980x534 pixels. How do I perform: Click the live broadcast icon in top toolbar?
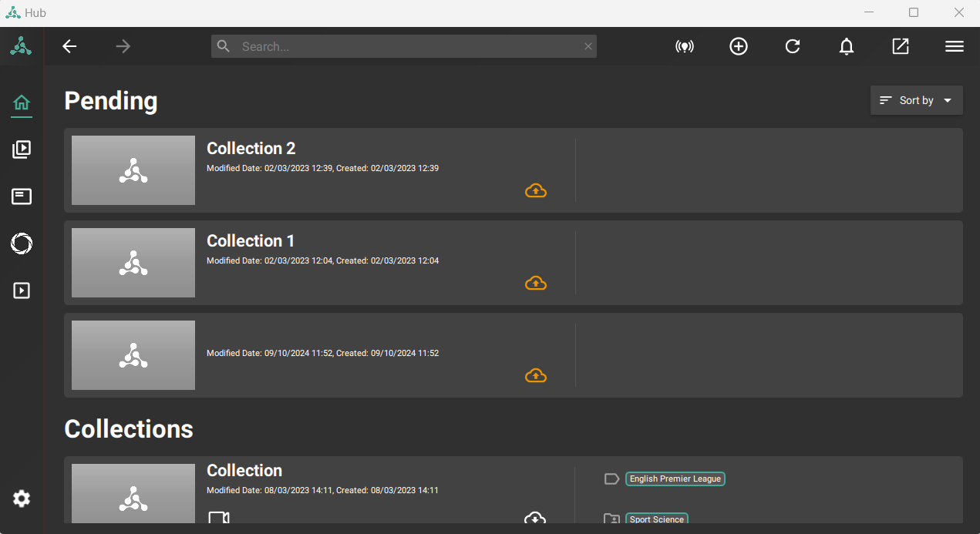coord(684,47)
